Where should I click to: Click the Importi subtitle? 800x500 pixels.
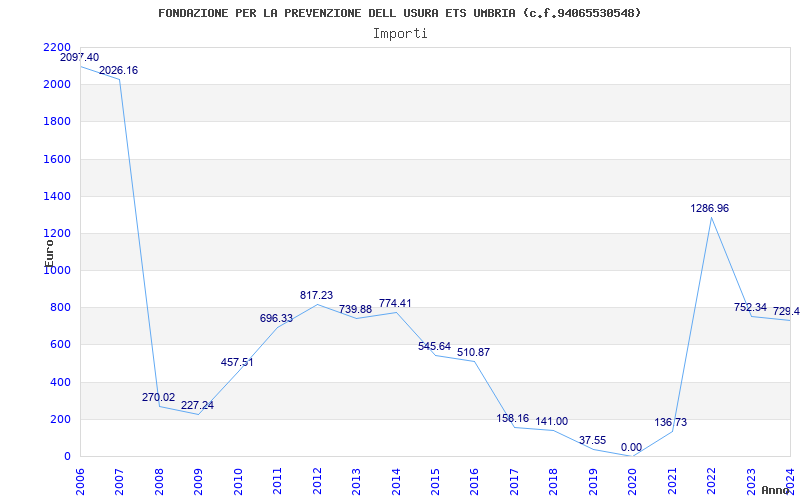point(400,34)
